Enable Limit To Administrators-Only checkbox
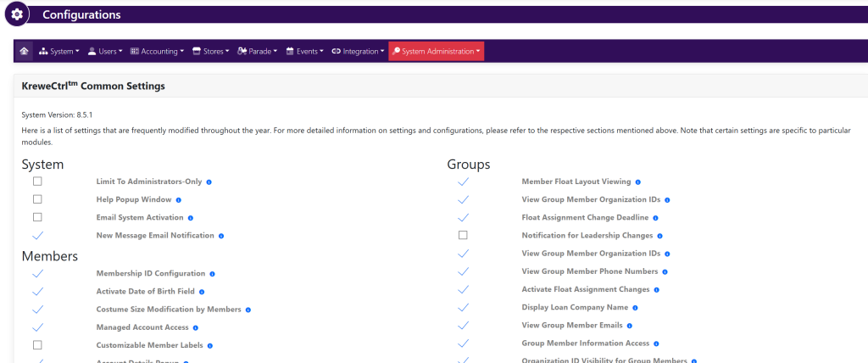The width and height of the screenshot is (868, 363). pos(37,181)
